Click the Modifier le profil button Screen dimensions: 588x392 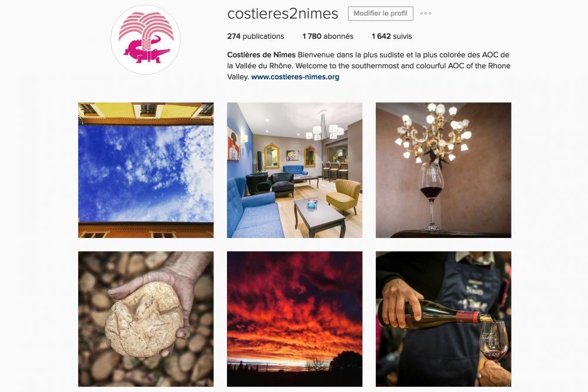tap(380, 14)
